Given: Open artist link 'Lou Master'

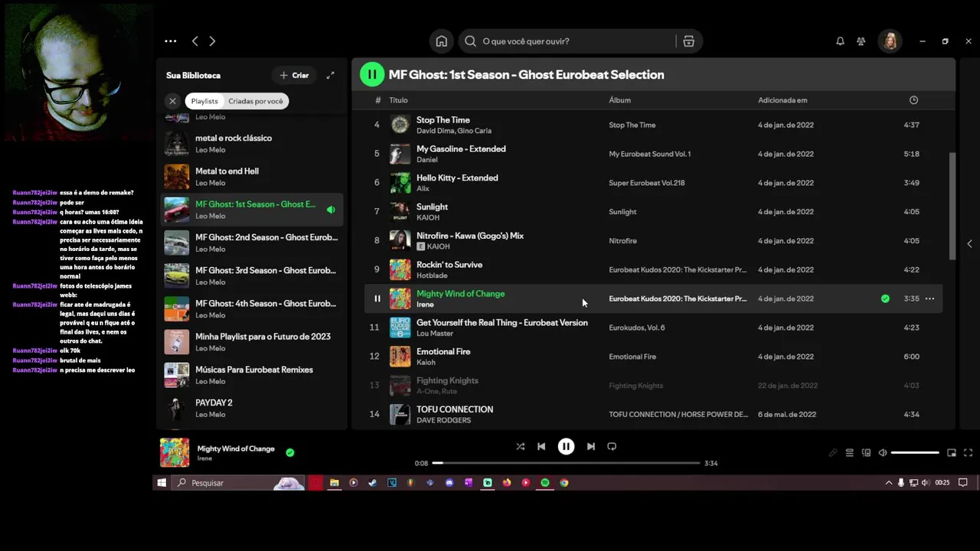Looking at the screenshot, I should pos(435,334).
